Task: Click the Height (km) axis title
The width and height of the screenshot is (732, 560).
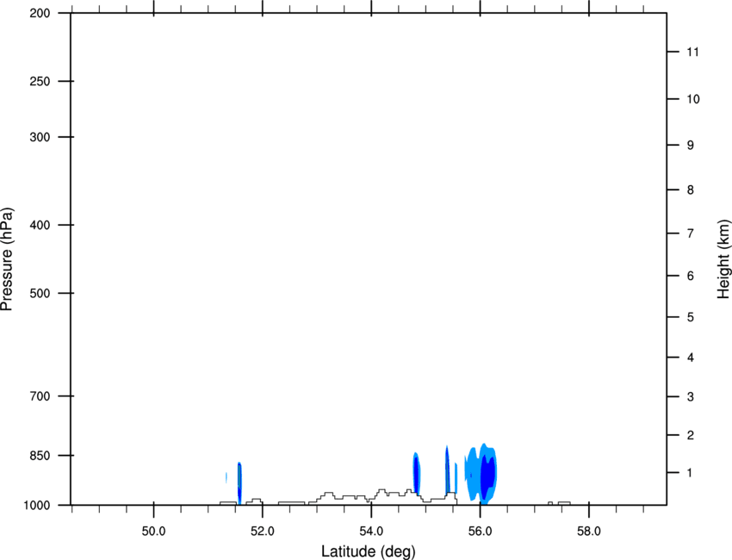Action: point(723,259)
